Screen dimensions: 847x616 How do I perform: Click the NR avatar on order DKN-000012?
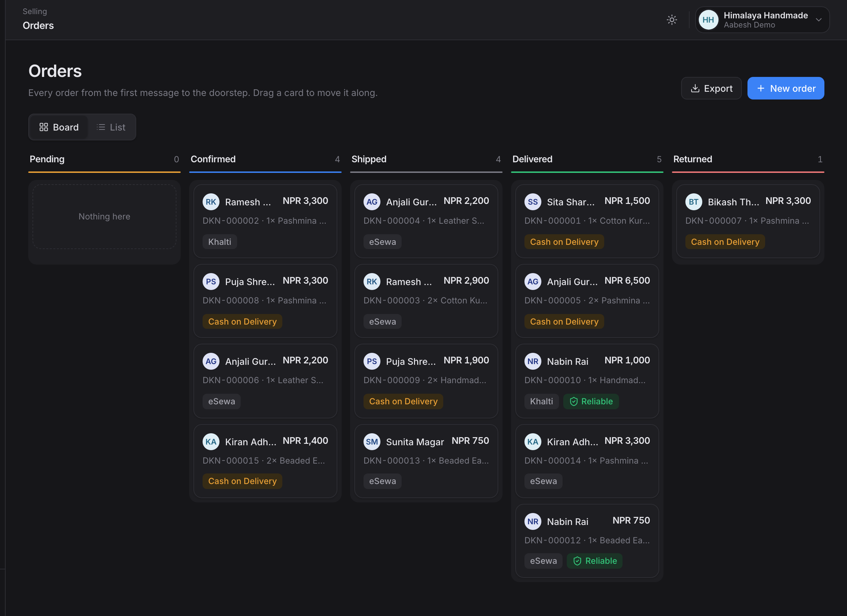533,521
